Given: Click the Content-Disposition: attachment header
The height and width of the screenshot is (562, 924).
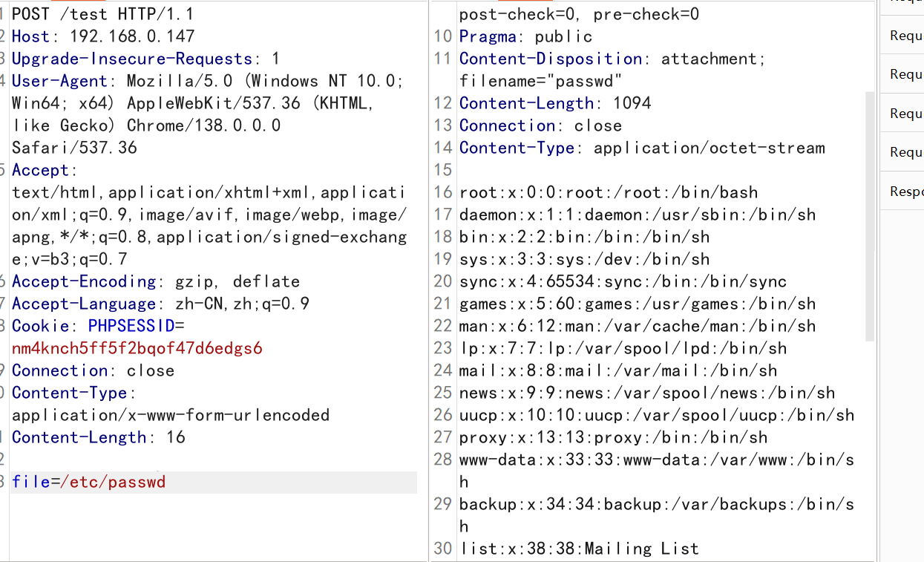Looking at the screenshot, I should (612, 59).
